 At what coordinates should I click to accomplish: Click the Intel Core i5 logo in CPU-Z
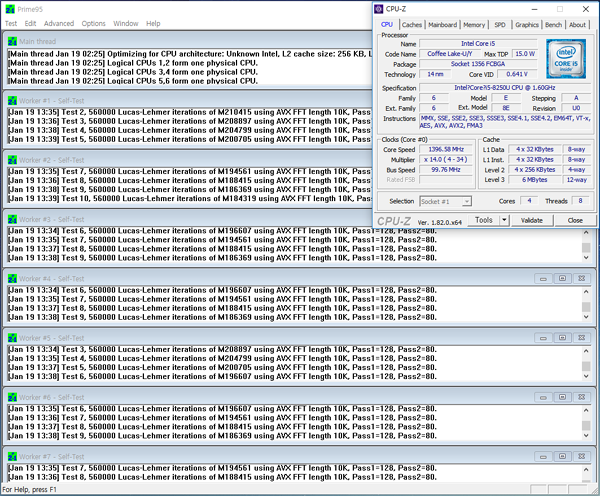tap(566, 59)
